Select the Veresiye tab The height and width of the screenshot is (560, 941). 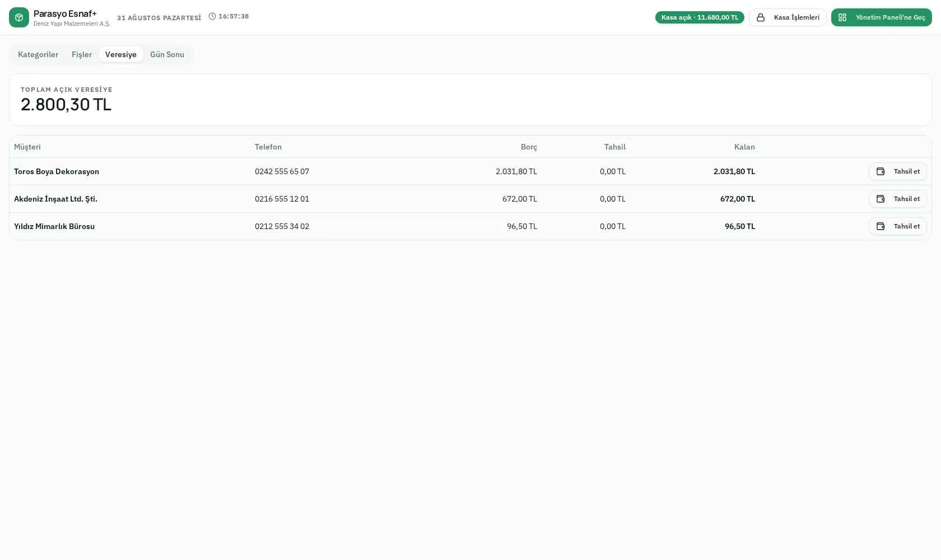tap(121, 54)
